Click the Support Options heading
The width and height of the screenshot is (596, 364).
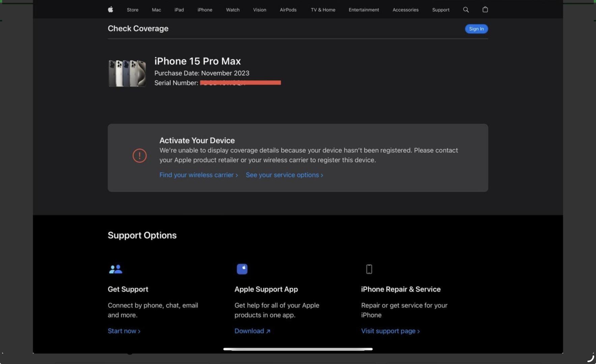pyautogui.click(x=142, y=235)
